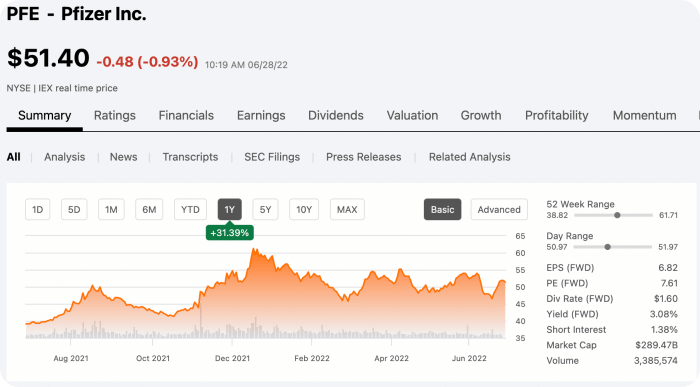The height and width of the screenshot is (387, 700).
Task: Open Related Analysis filter
Action: [x=469, y=157]
